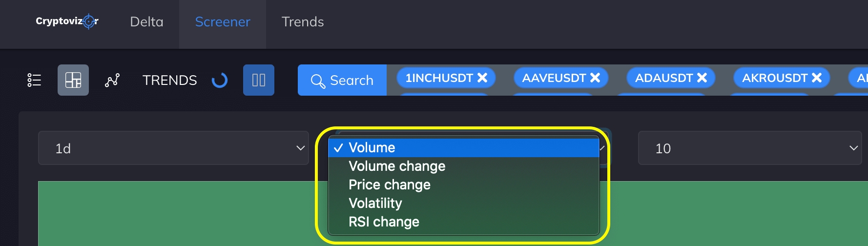Open the line chart view icon

(112, 80)
